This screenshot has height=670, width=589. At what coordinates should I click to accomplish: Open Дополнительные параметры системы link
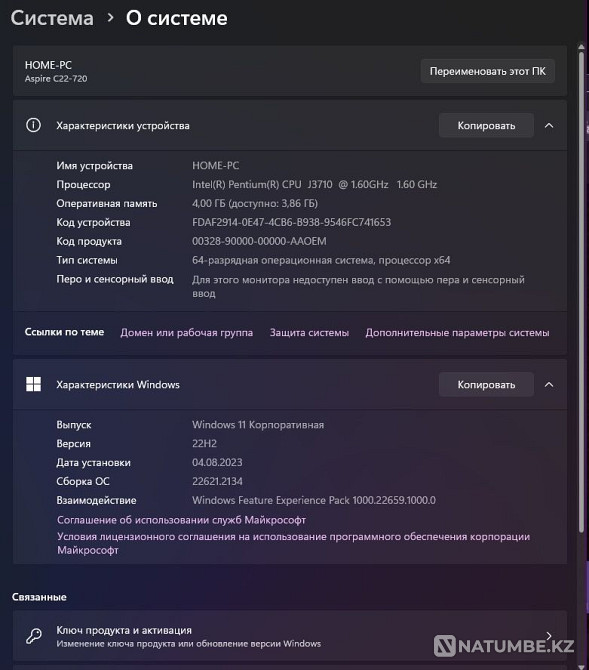[x=457, y=332]
